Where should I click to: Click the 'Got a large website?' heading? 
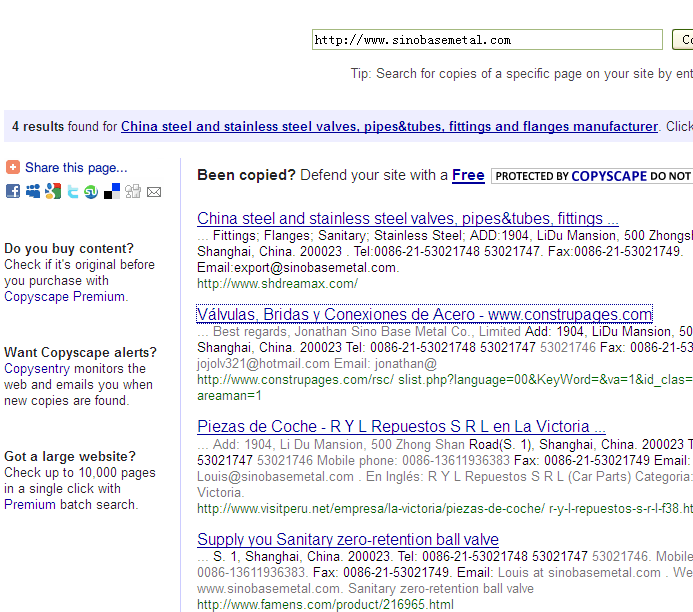click(70, 456)
